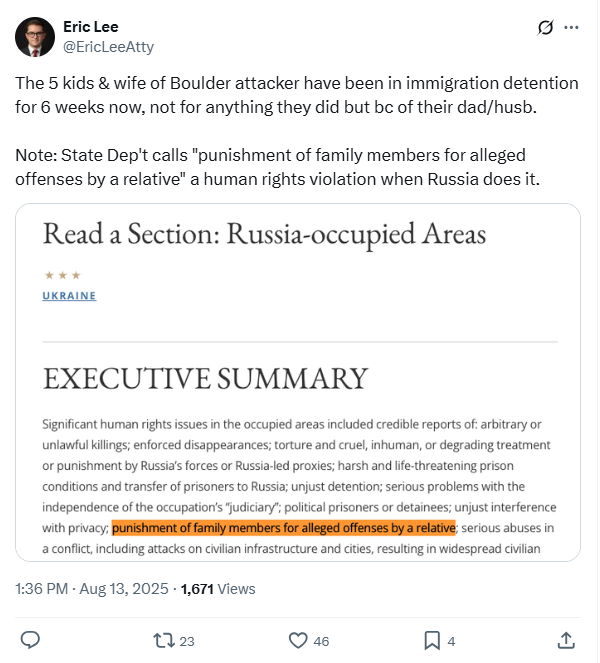The image size is (600, 663).
Task: Click the Eric Lee display name
Action: [91, 27]
